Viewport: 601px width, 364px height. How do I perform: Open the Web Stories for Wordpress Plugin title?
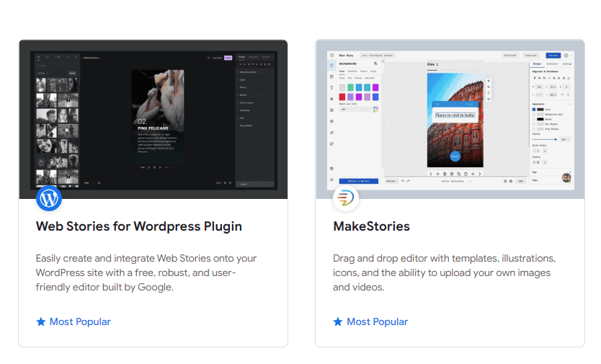pos(139,226)
